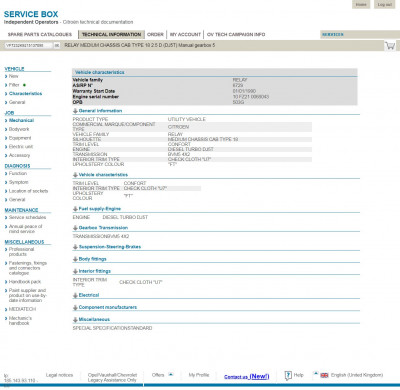The image size is (400, 390).
Task: Click English (United Kingdom) language text
Action: (357, 375)
